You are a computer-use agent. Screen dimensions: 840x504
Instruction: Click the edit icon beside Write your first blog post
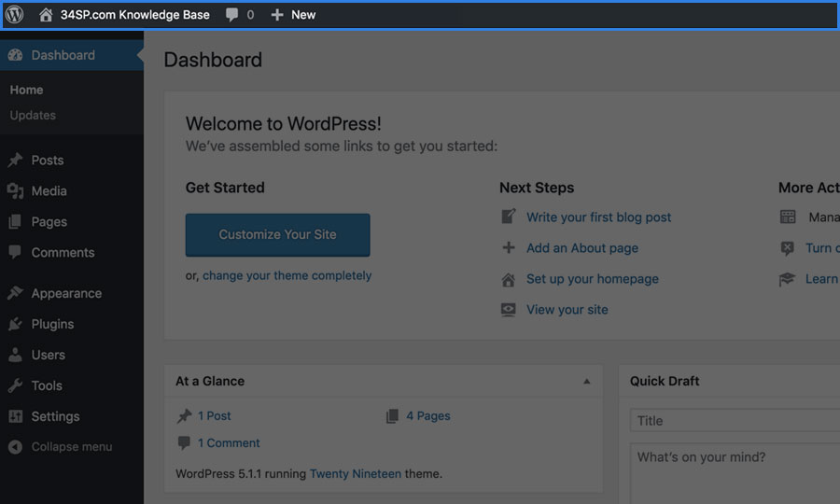[509, 217]
